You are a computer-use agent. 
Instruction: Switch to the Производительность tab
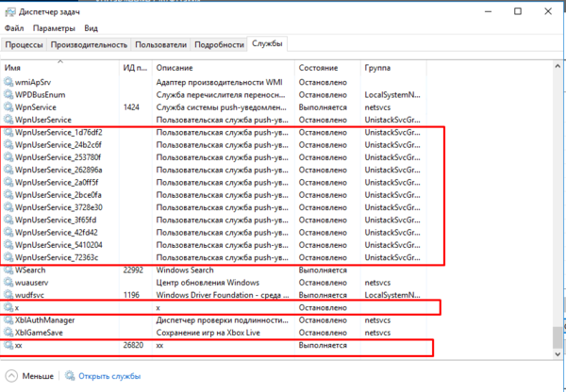tap(90, 44)
